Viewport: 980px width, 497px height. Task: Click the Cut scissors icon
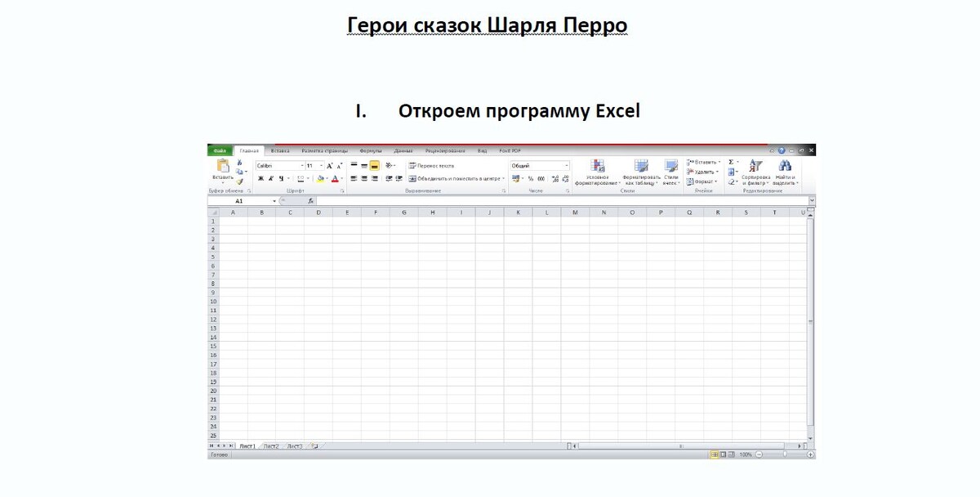click(239, 162)
